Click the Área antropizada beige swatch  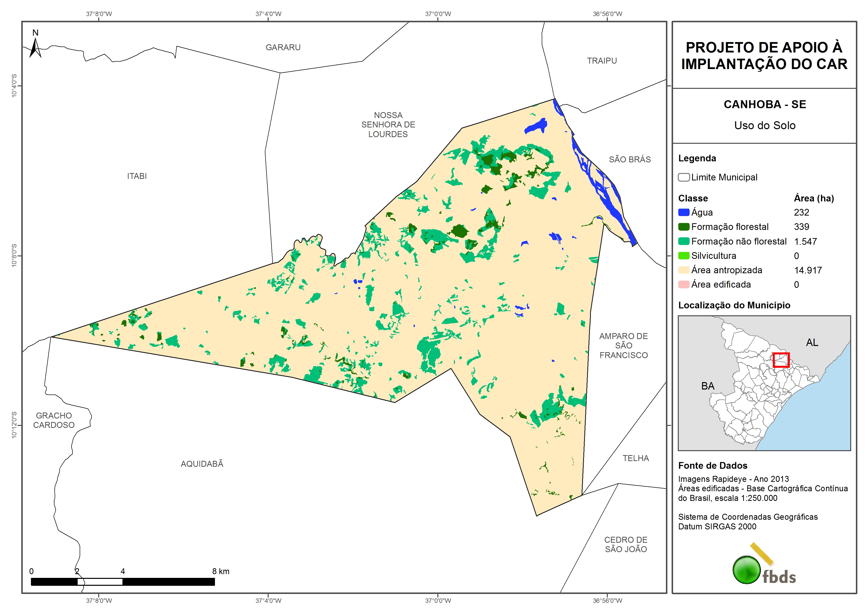(683, 270)
